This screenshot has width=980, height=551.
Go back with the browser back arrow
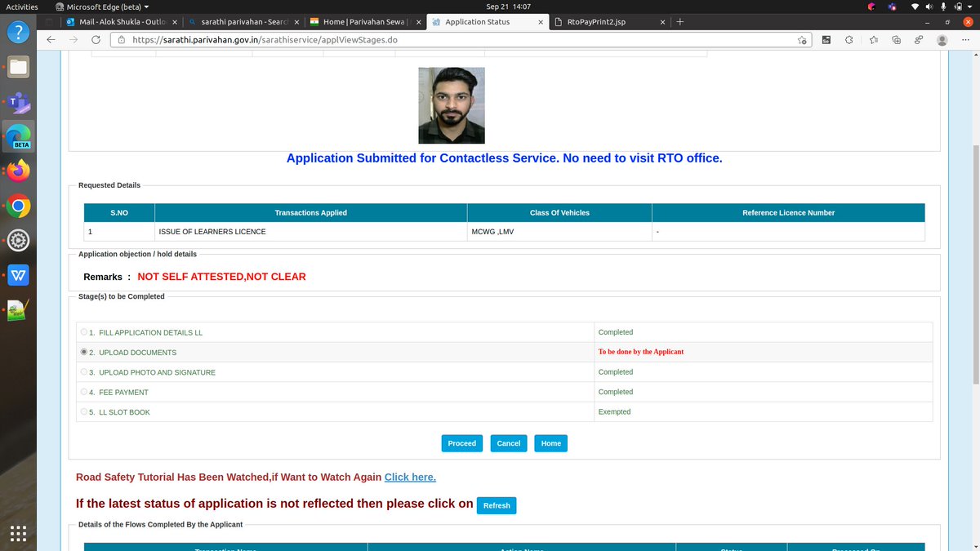pyautogui.click(x=51, y=39)
